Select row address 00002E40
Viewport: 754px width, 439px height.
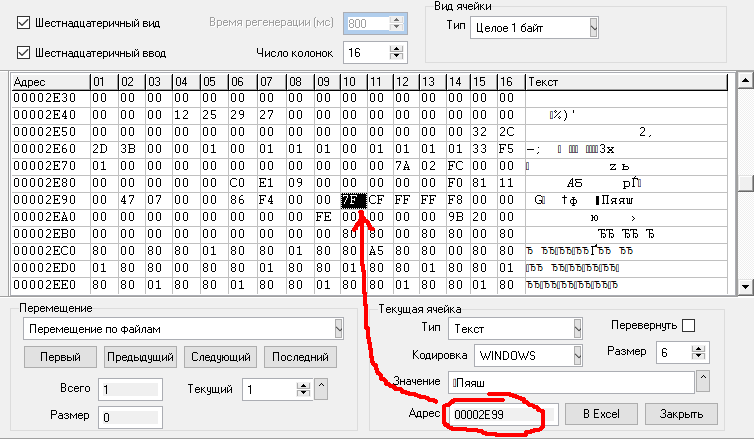pos(50,115)
